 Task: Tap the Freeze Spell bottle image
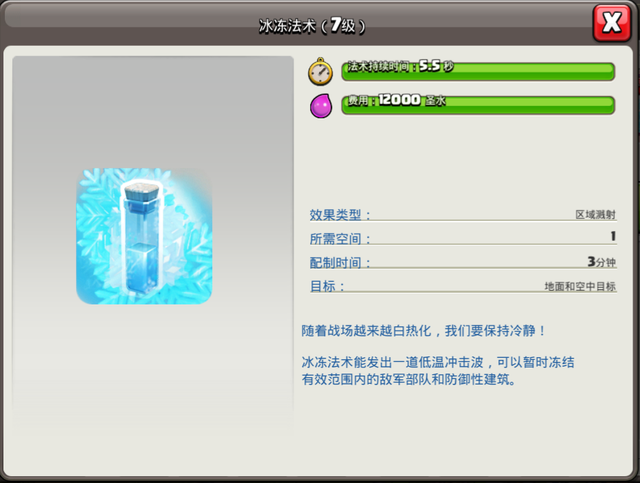point(144,236)
